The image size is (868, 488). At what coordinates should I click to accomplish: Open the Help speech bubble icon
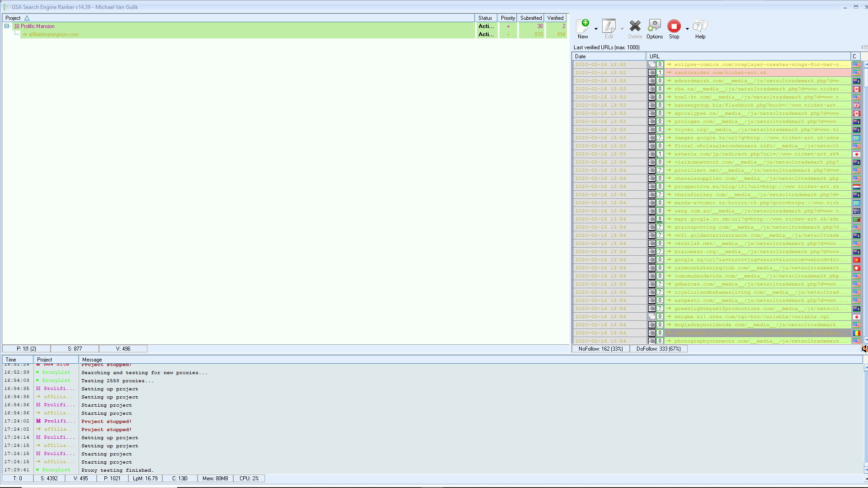(x=700, y=26)
